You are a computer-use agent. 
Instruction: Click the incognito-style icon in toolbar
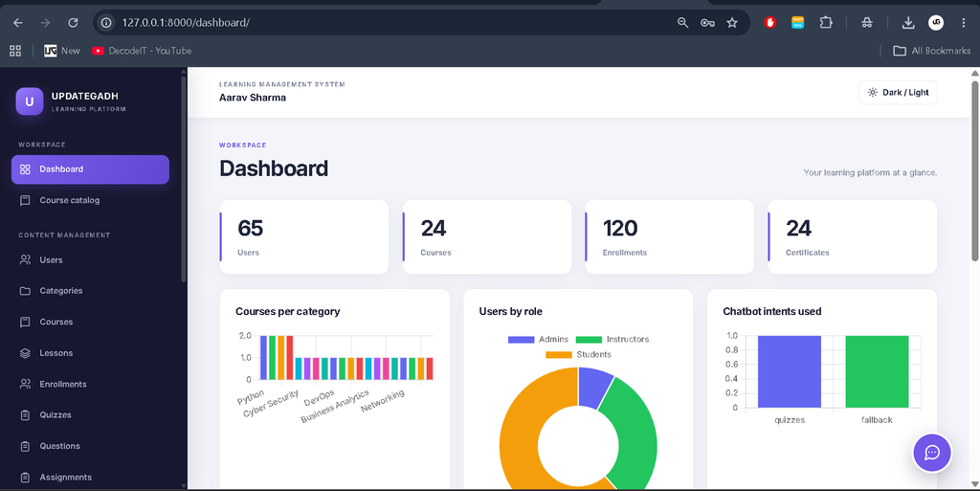pos(867,22)
